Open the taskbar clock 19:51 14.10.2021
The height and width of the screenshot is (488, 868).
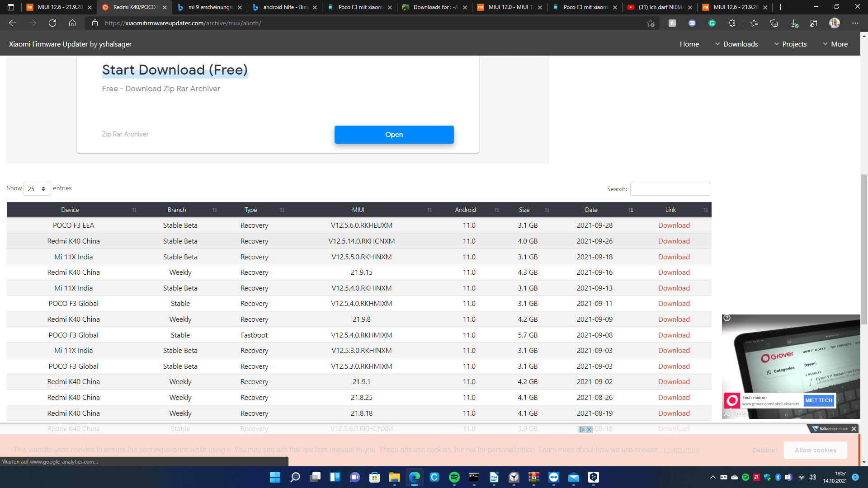pos(835,477)
